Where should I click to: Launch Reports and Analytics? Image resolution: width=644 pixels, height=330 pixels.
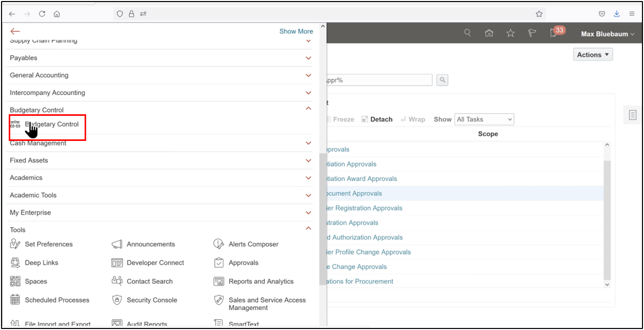coord(261,281)
